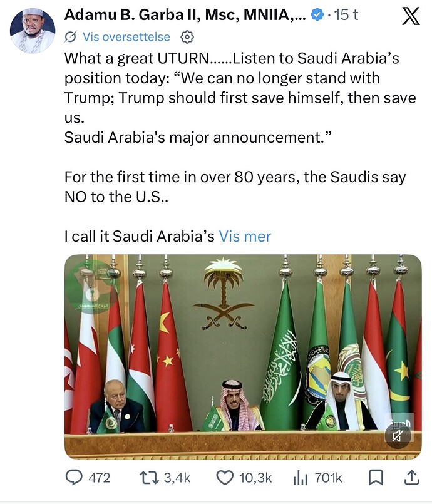This screenshot has height=504, width=432.
Task: Play the Saudi press conference video
Action: tap(243, 357)
